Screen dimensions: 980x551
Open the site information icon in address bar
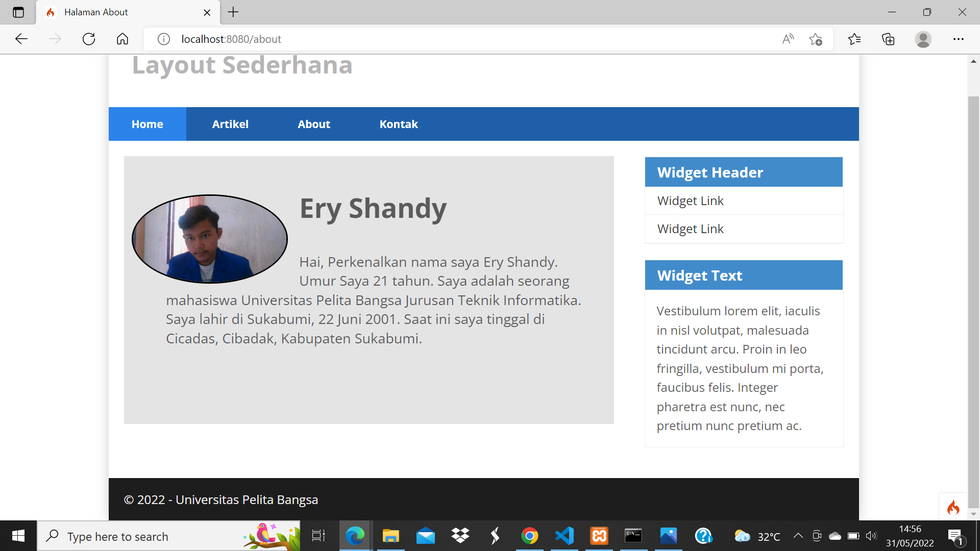tap(163, 39)
